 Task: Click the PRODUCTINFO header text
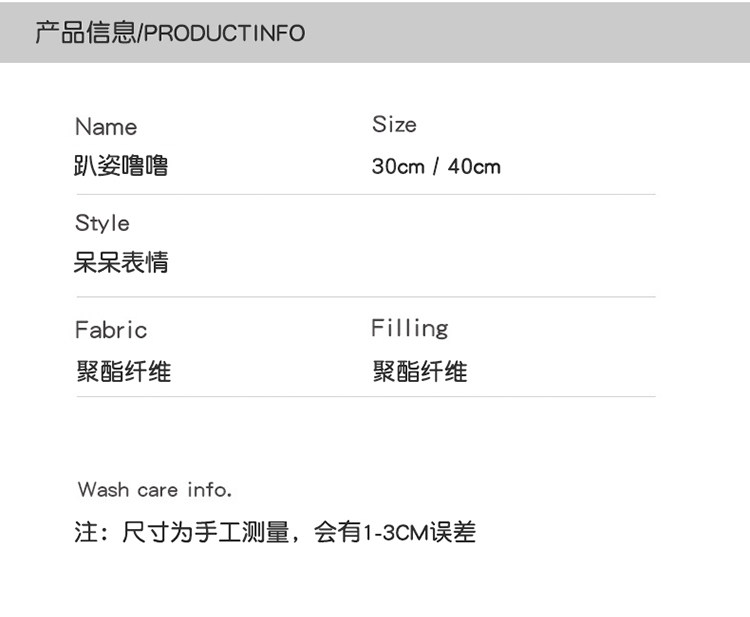[225, 33]
